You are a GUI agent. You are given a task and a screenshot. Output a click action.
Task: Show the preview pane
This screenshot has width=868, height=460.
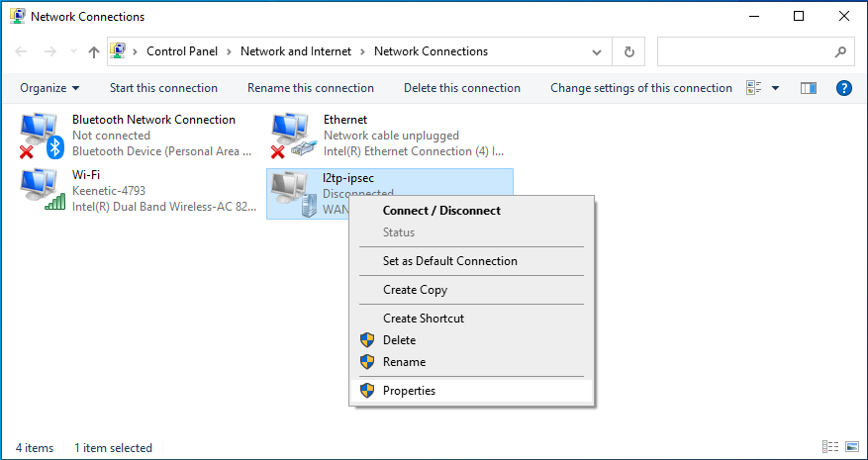coord(809,88)
